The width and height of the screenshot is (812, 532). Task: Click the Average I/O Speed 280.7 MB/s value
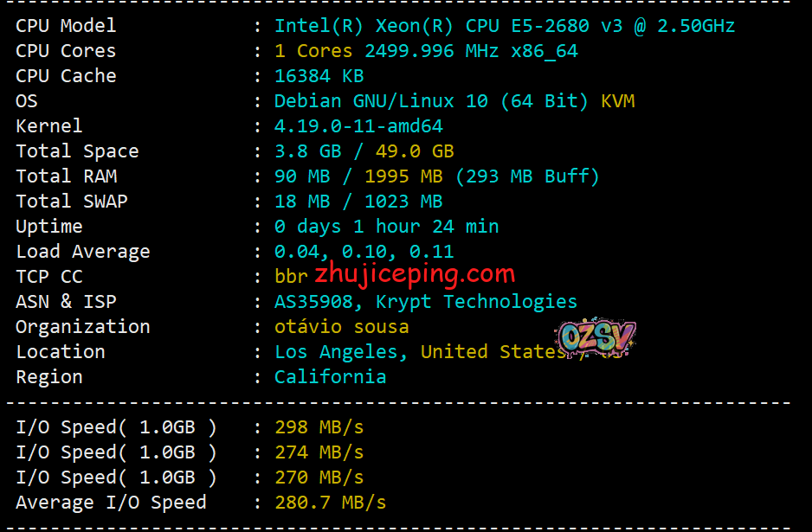click(330, 503)
